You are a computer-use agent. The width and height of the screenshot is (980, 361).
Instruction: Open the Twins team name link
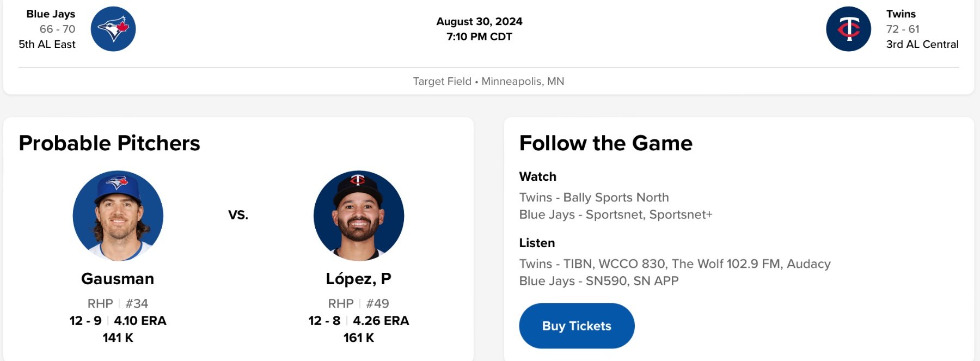coord(901,14)
